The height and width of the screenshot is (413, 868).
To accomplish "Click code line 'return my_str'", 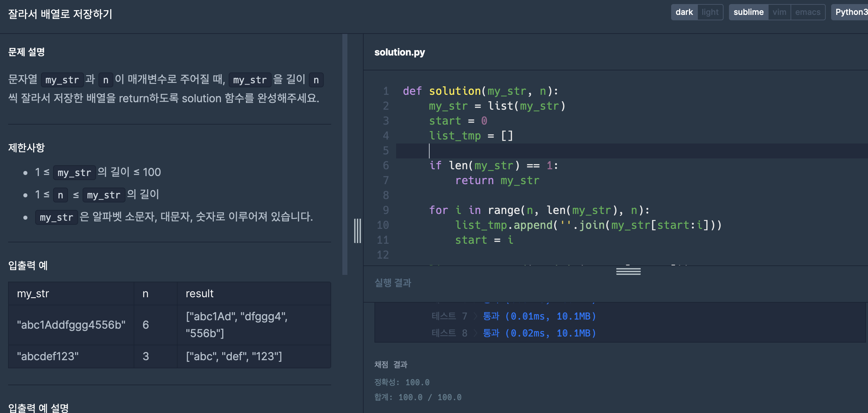I will (x=497, y=180).
